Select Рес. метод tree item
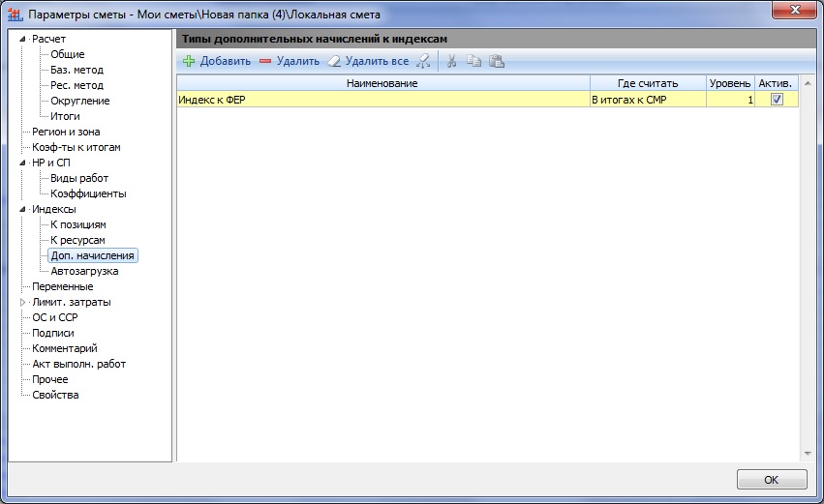Screen dimensions: 824x504 click(x=76, y=85)
